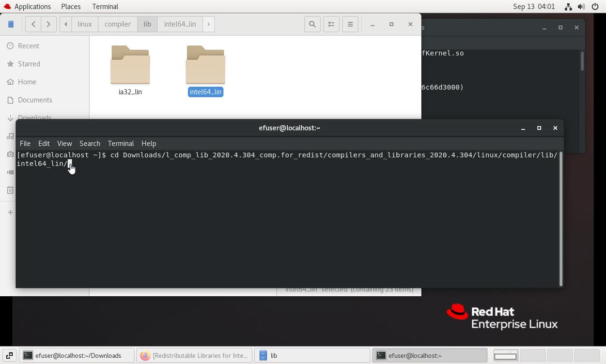Open the network status icon

pyautogui.click(x=568, y=7)
